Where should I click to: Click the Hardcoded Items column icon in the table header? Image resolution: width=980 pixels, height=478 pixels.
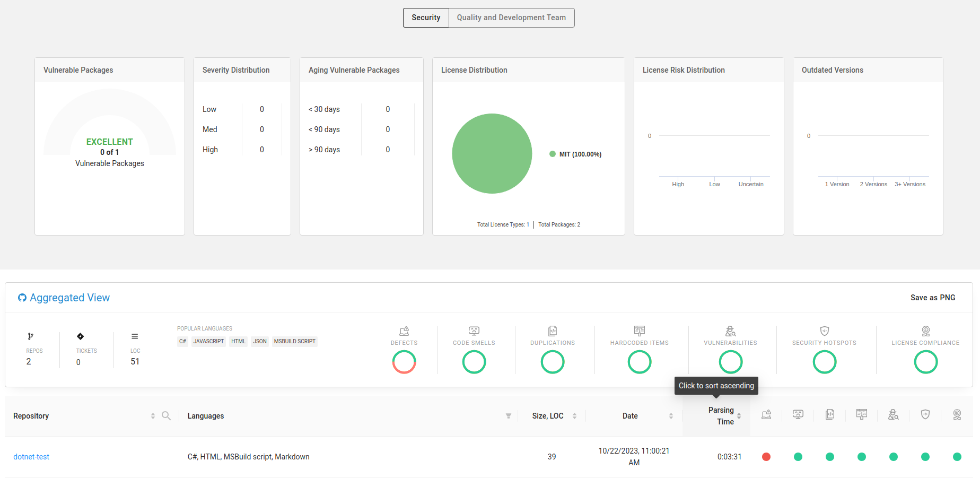point(862,415)
